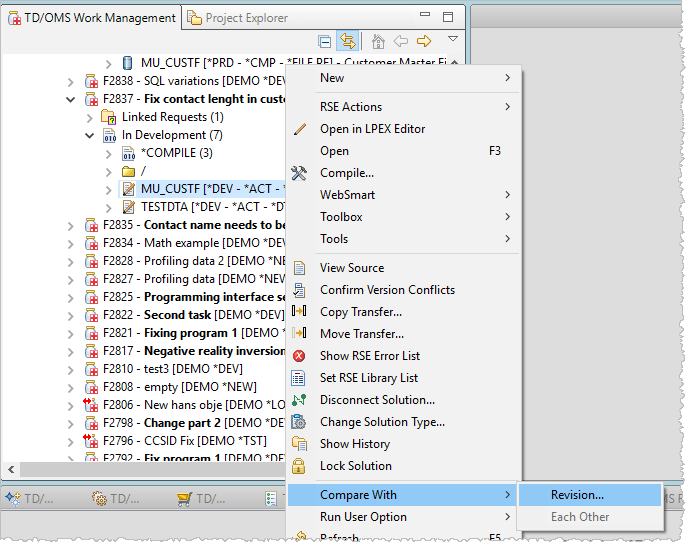
Task: Open the view menu triangle dropdown
Action: coord(452,40)
